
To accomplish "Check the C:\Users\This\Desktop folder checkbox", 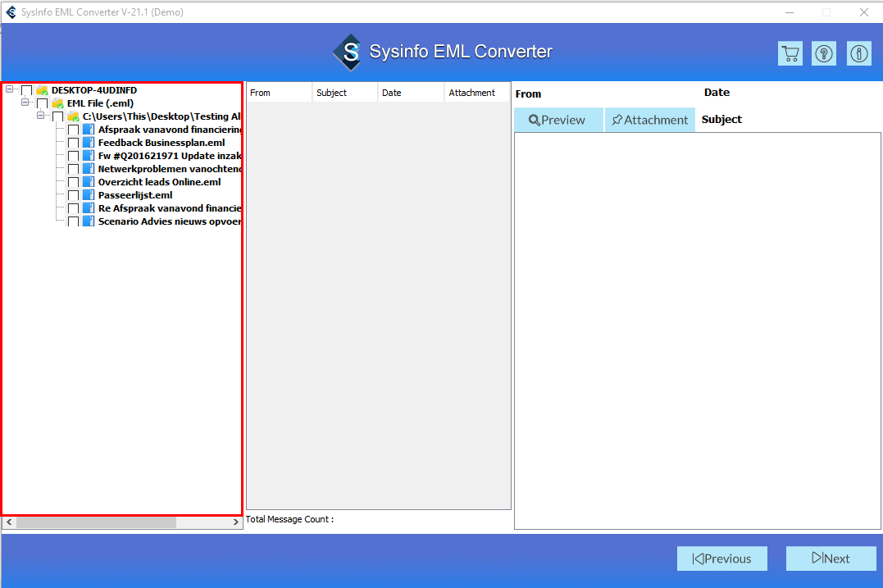I will pyautogui.click(x=57, y=117).
